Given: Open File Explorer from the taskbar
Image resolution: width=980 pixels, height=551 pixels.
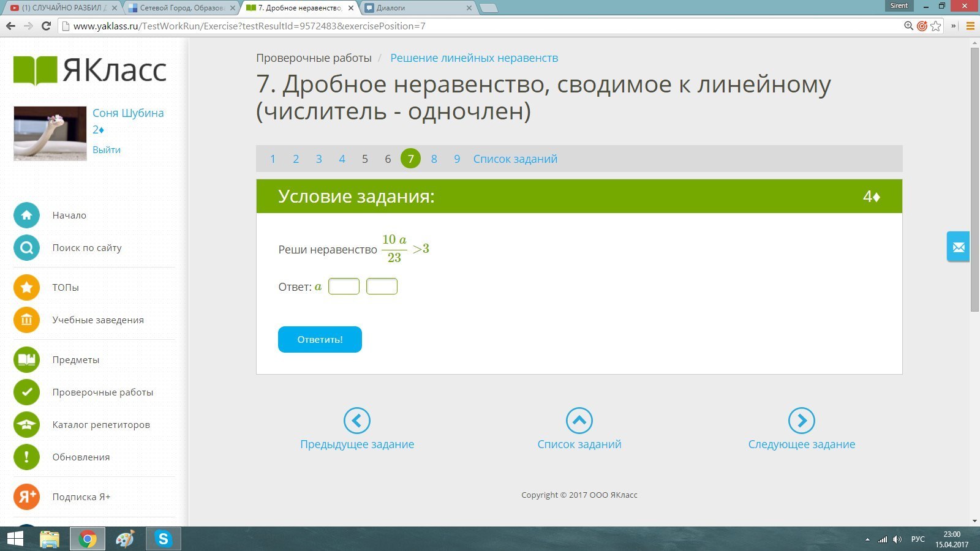Looking at the screenshot, I should pos(50,539).
